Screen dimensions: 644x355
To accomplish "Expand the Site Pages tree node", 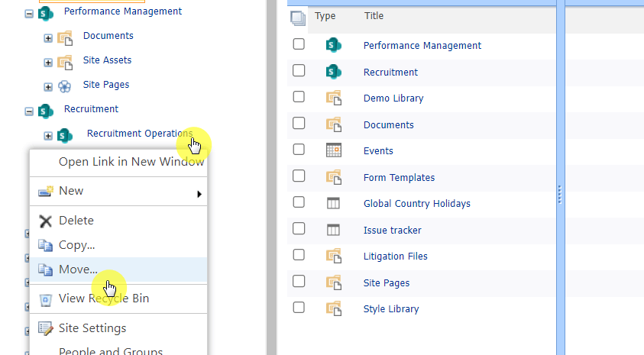I will [48, 87].
